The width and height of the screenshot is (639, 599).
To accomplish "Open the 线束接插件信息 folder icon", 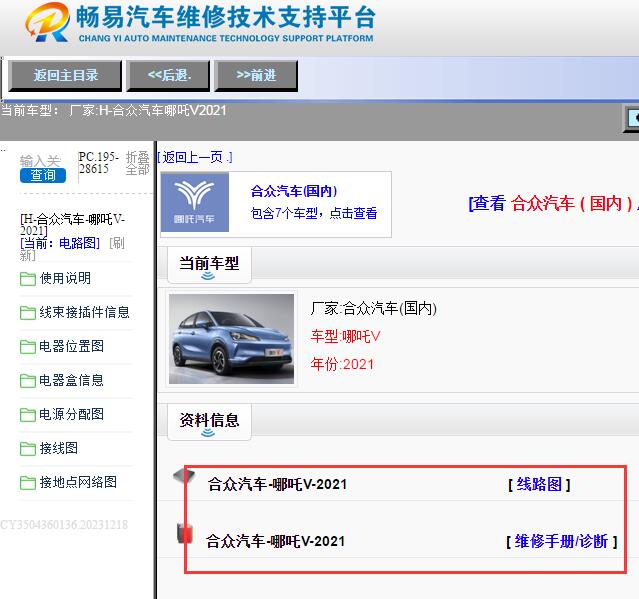I will click(28, 313).
